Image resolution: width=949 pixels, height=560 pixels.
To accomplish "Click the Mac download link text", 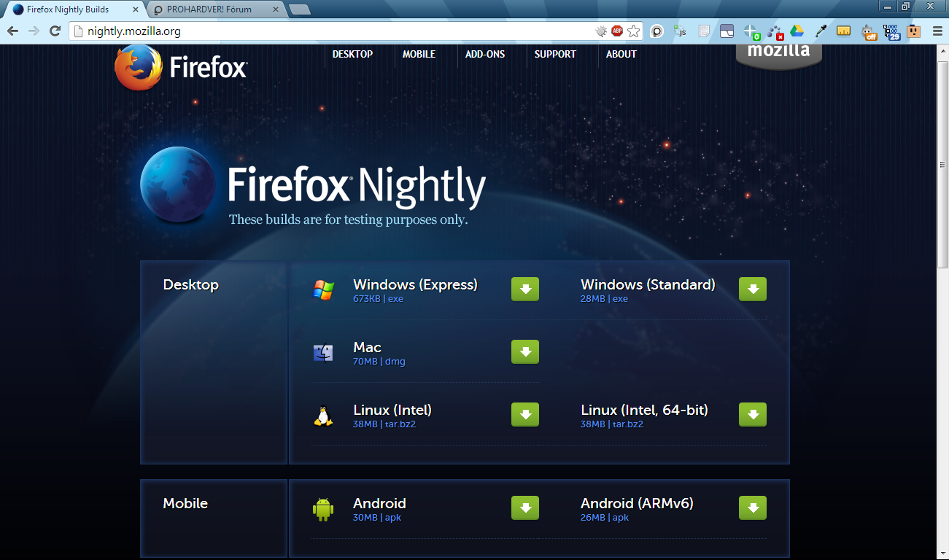I will (367, 347).
